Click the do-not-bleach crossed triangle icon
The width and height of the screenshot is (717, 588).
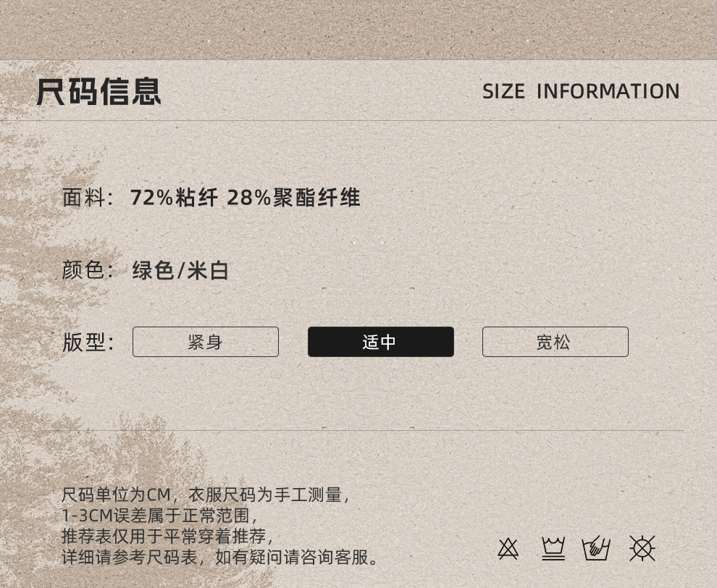pyautogui.click(x=508, y=549)
